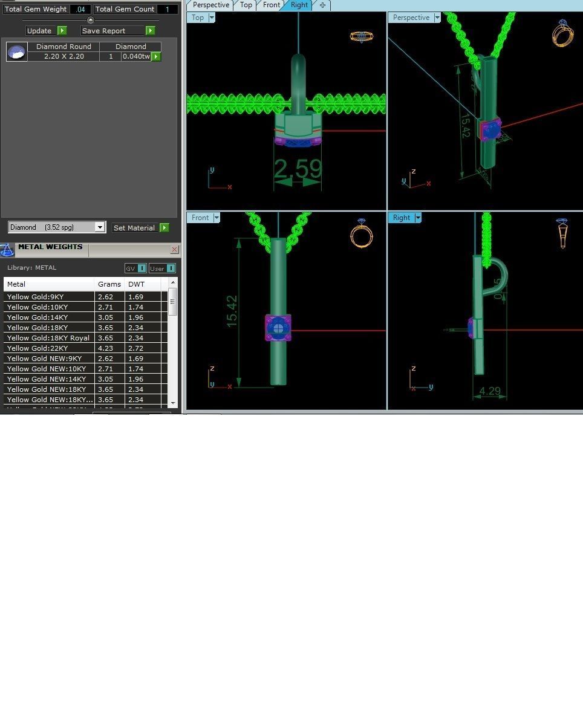Image resolution: width=583 pixels, height=728 pixels.
Task: Click the Update button label
Action: (39, 30)
